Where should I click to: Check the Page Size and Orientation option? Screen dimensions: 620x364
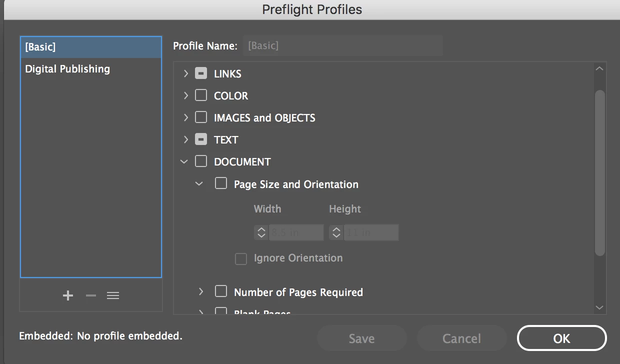coord(221,183)
